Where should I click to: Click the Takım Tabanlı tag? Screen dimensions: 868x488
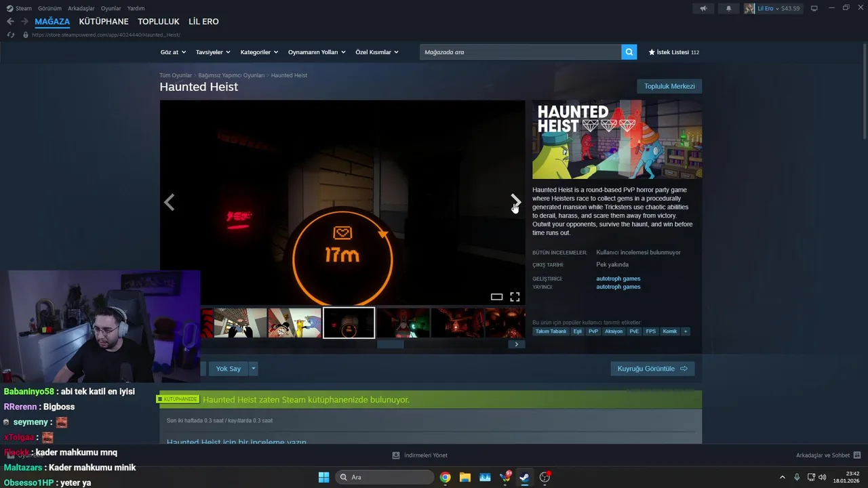click(x=551, y=331)
